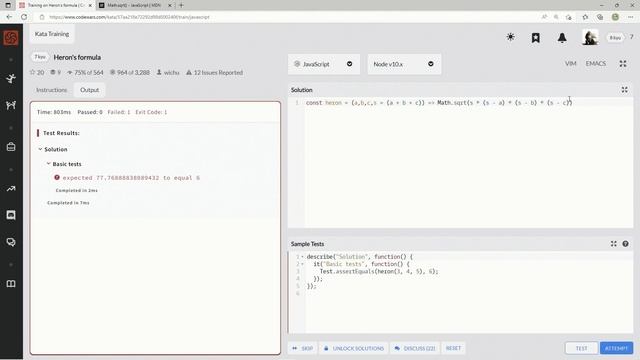Expand the Sample Tests panel
This screenshot has width=640, height=360.
(x=613, y=244)
